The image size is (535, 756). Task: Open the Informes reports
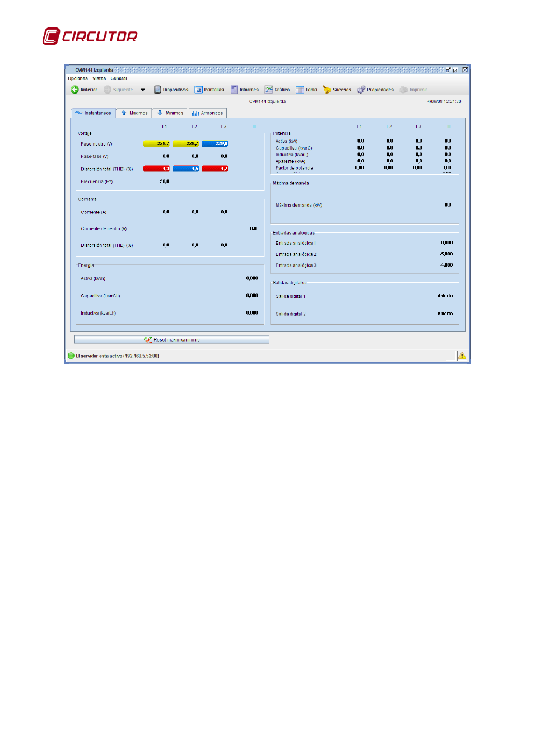coord(245,90)
